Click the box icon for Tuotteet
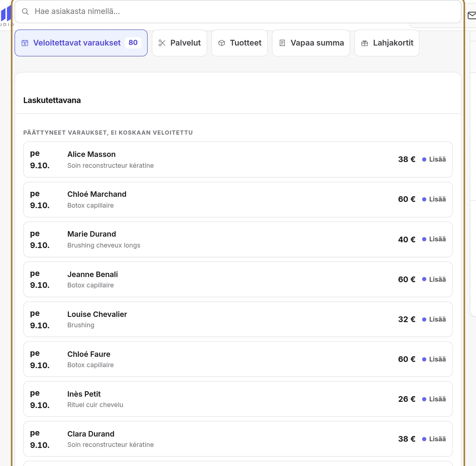 click(x=222, y=43)
